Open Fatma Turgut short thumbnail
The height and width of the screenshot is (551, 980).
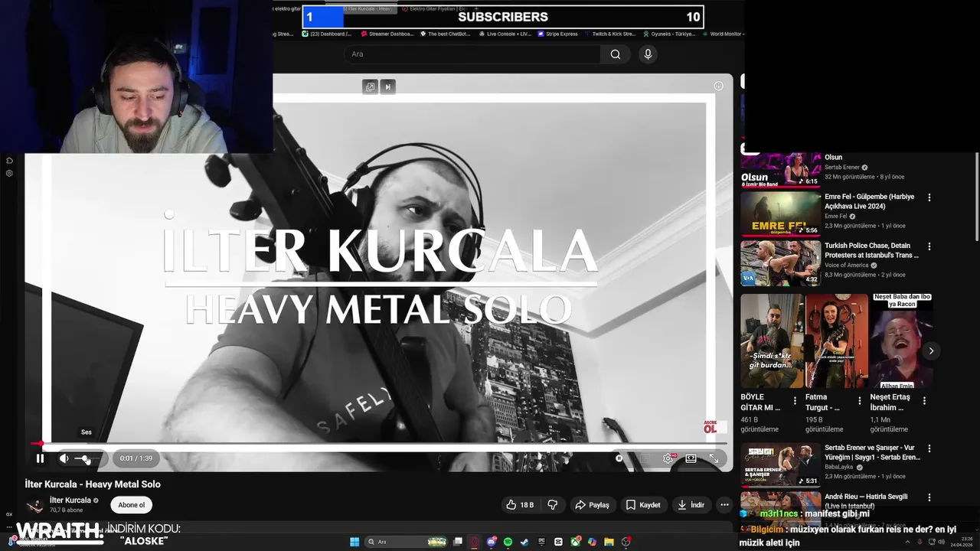(x=837, y=341)
